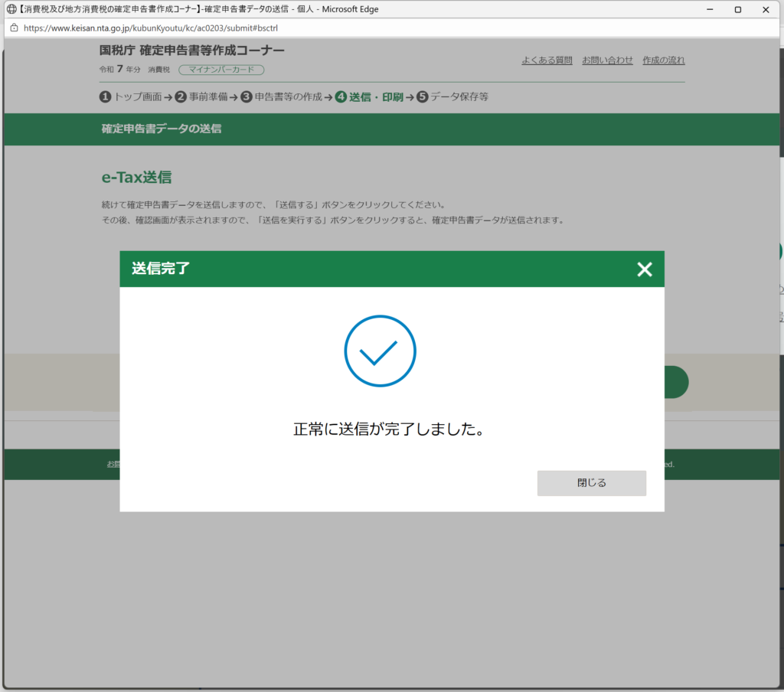Click the 国税庁 確定申告書等作成コーナー page title
Viewport: 784px width, 692px height.
(x=192, y=51)
